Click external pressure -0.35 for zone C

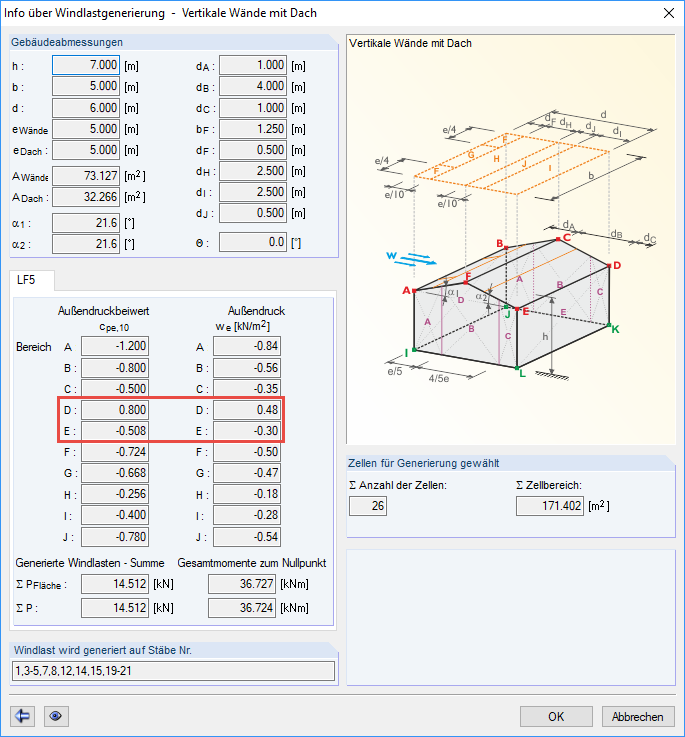247,389
